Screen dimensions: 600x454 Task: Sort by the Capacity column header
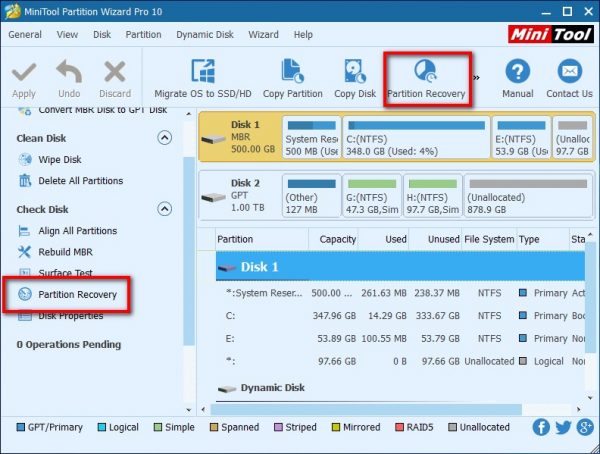[x=333, y=239]
